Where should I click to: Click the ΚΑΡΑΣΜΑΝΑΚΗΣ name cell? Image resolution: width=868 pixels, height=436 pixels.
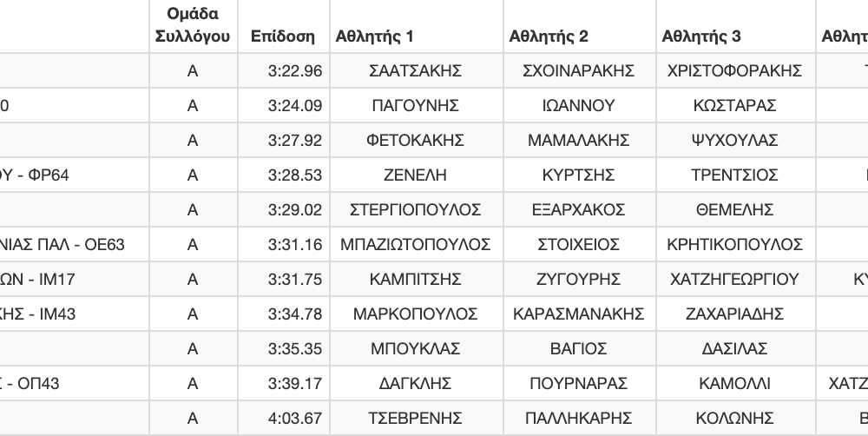coord(580,314)
